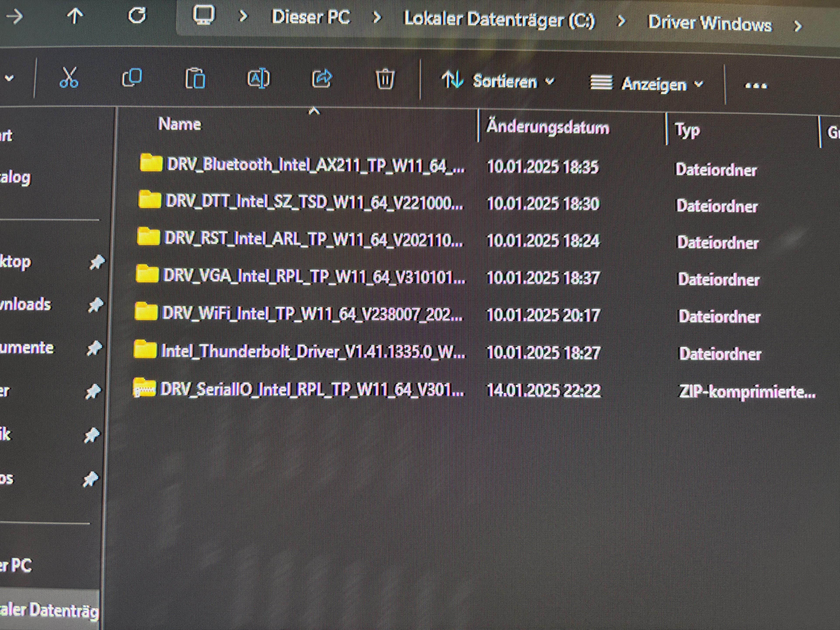Click the Rename icon in toolbar
Image resolution: width=840 pixels, height=630 pixels.
(x=258, y=79)
